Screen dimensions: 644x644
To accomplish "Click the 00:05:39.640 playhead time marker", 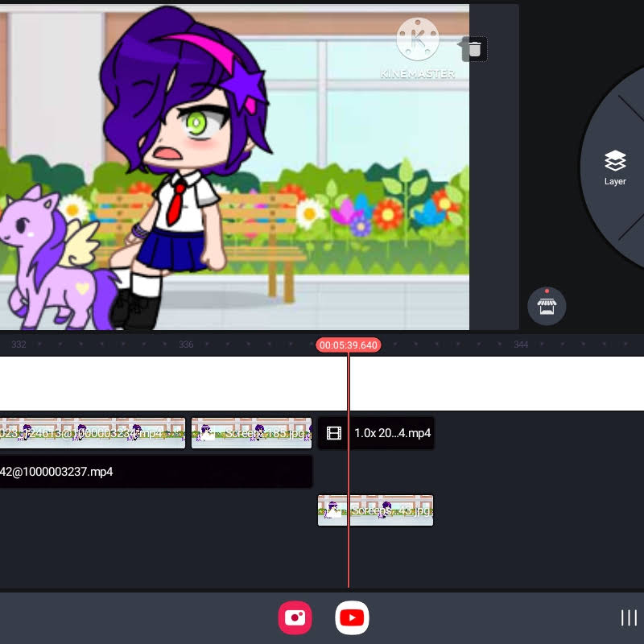I will coord(349,345).
